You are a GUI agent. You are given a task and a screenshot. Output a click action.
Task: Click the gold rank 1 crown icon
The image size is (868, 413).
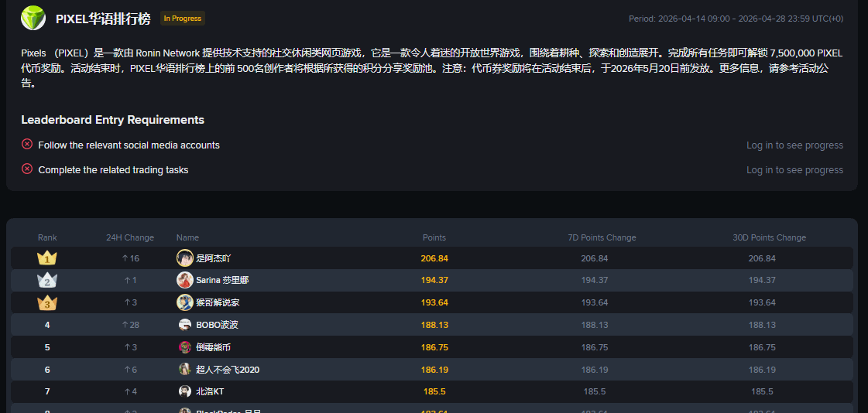(x=47, y=258)
